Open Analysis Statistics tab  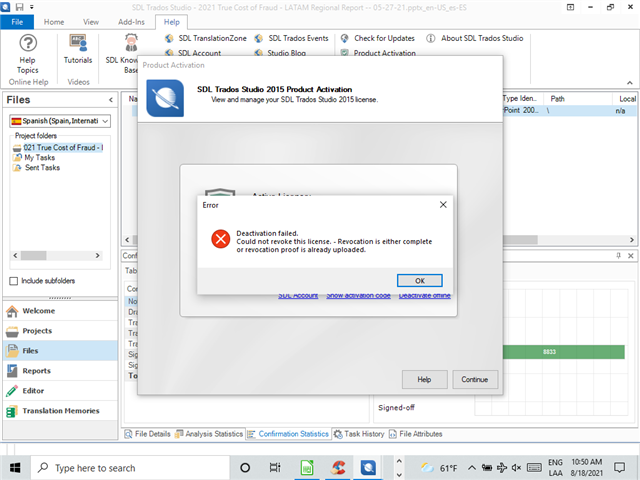pyautogui.click(x=209, y=434)
